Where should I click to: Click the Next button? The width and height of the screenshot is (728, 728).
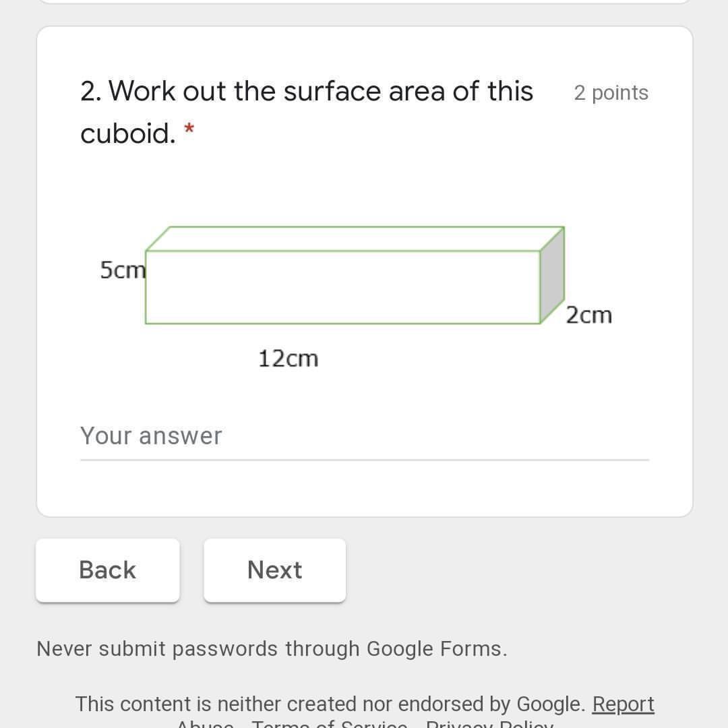(x=274, y=570)
